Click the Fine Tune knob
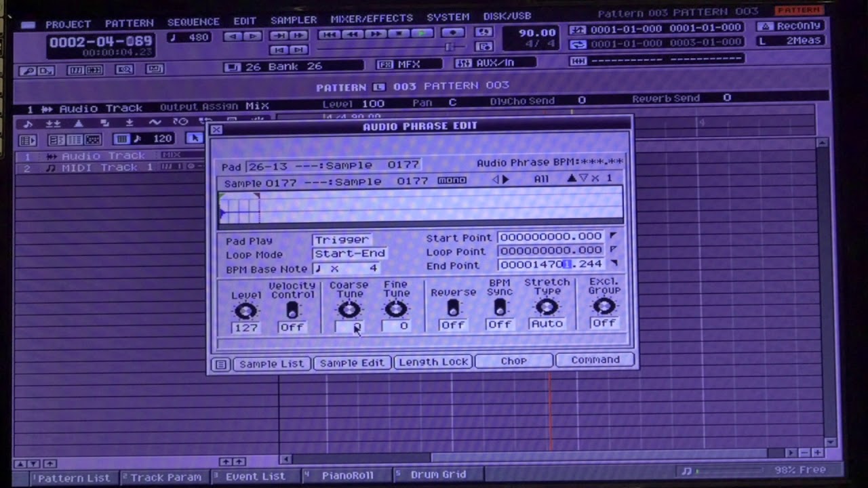 click(395, 309)
